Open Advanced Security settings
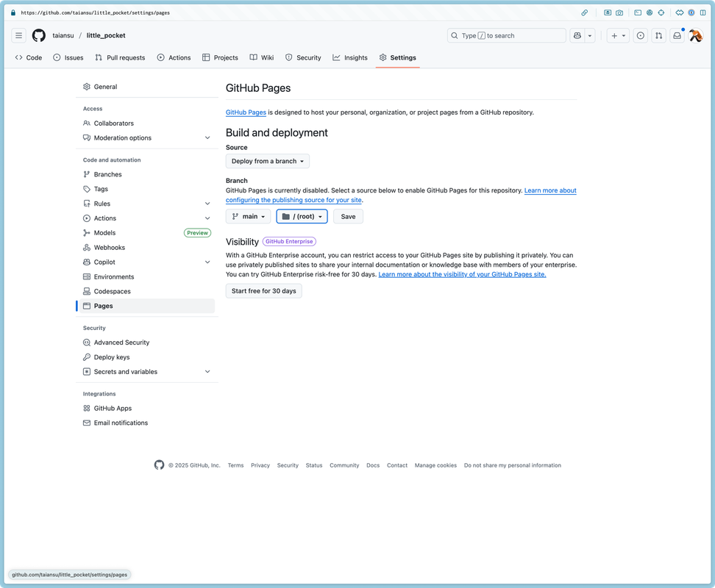Screen dimensions: 715x588 (146, 343)
